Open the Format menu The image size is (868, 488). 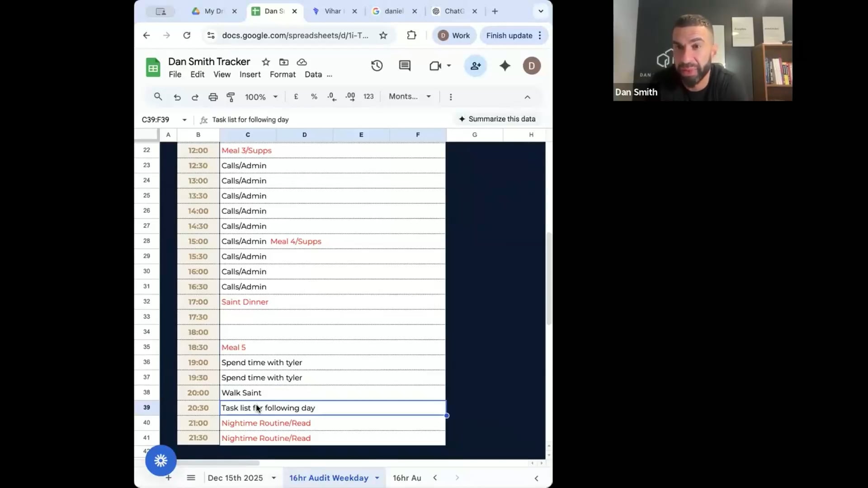click(x=283, y=75)
